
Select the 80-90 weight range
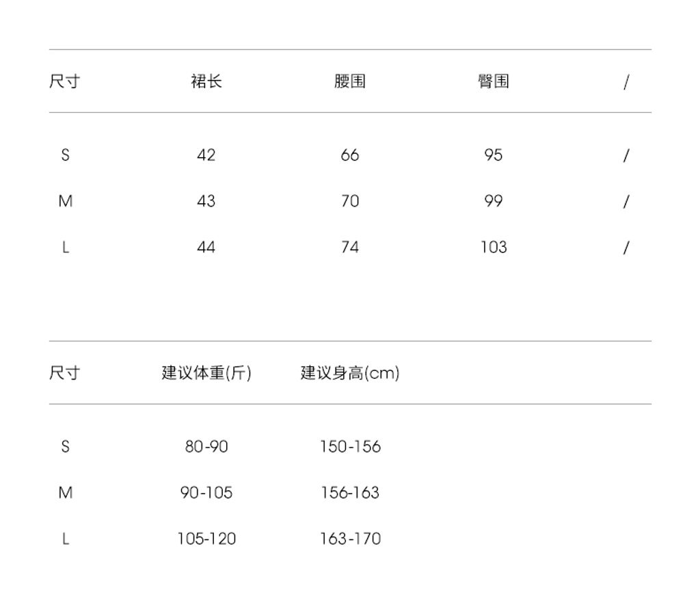(206, 446)
